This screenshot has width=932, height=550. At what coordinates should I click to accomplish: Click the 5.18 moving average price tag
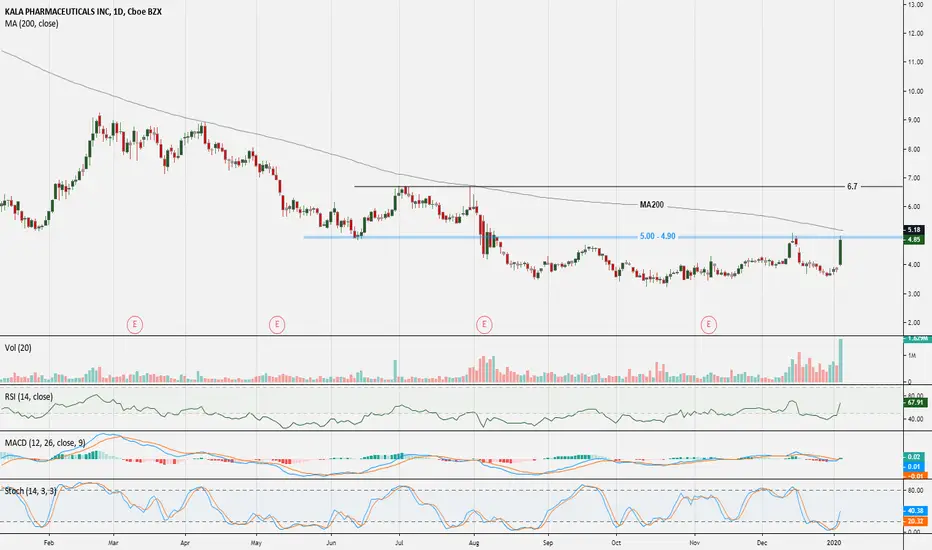click(x=914, y=230)
